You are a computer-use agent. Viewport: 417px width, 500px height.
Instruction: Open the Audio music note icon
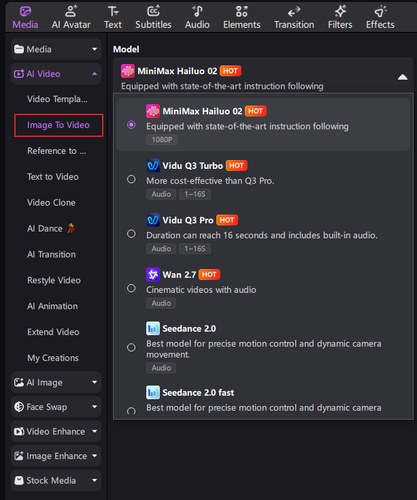click(x=197, y=11)
